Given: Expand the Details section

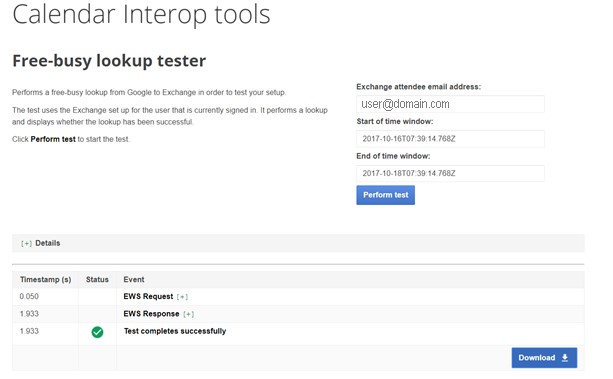Looking at the screenshot, I should (26, 243).
